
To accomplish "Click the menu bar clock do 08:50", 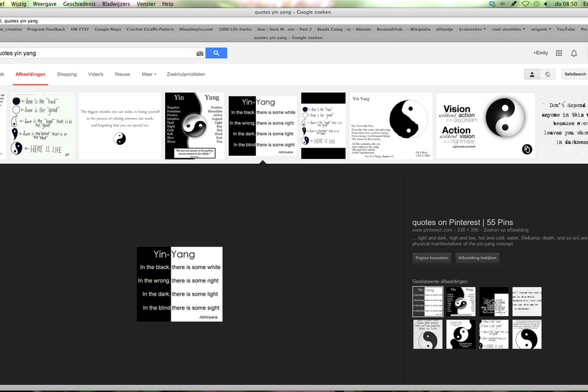I will pos(566,4).
